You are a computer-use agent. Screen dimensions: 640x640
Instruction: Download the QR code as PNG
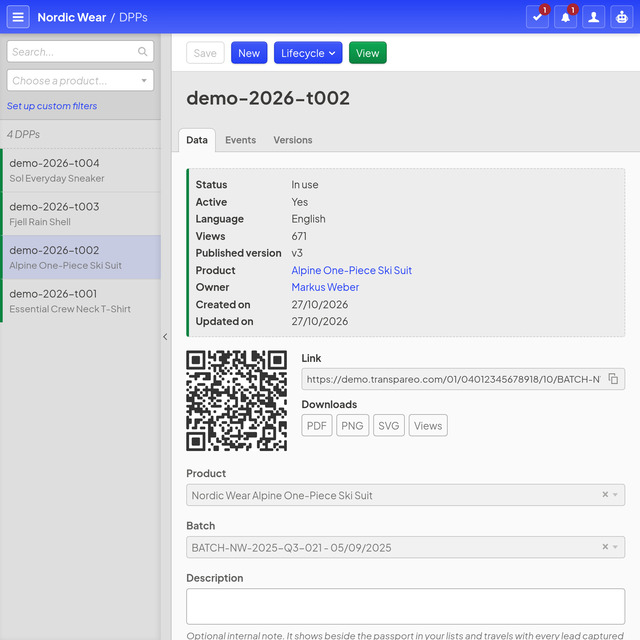point(353,426)
